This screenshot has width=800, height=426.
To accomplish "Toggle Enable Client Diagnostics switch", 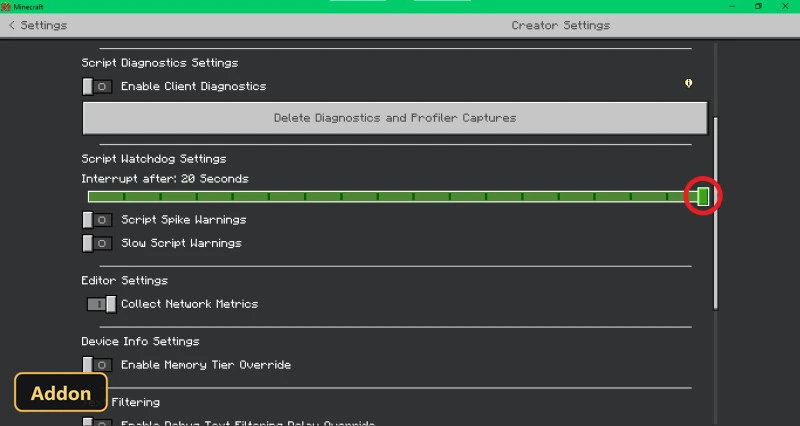I will pyautogui.click(x=97, y=86).
